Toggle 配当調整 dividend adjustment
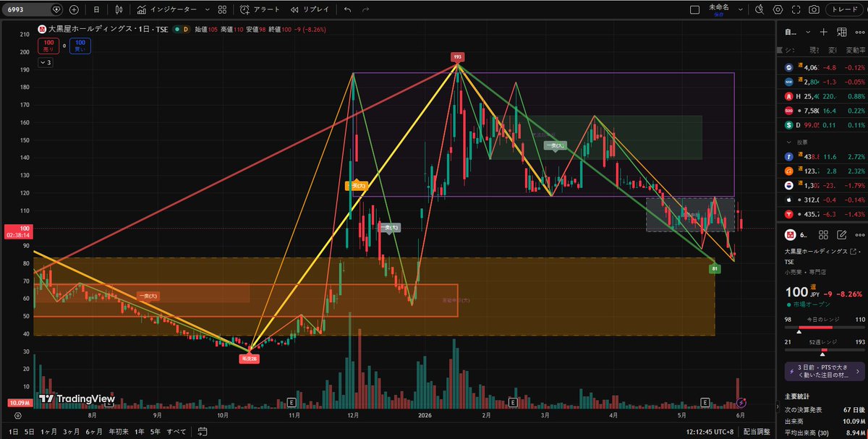868x439 pixels. click(757, 432)
